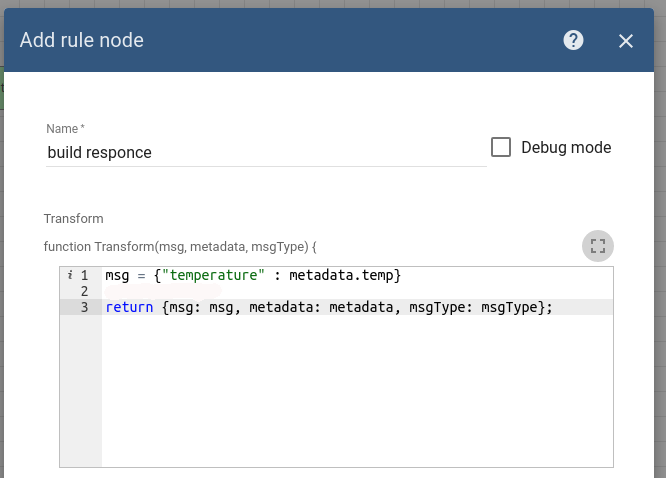This screenshot has height=478, width=666.
Task: Select line number 2 in the gutter
Action: point(84,291)
